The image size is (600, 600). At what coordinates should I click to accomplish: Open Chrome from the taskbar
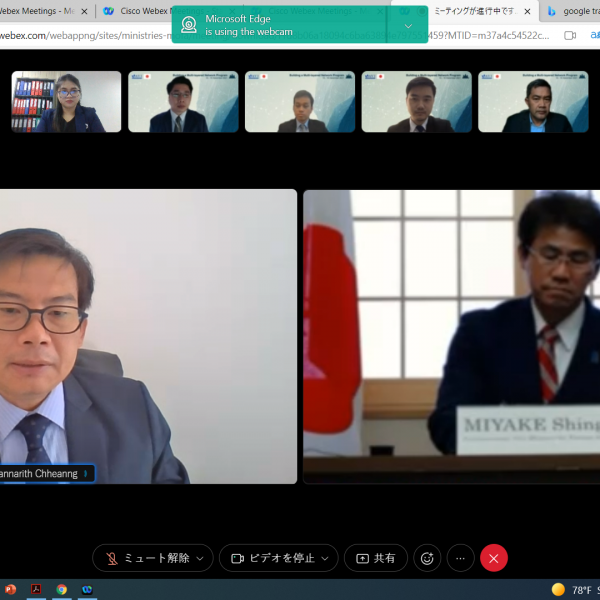point(62,590)
